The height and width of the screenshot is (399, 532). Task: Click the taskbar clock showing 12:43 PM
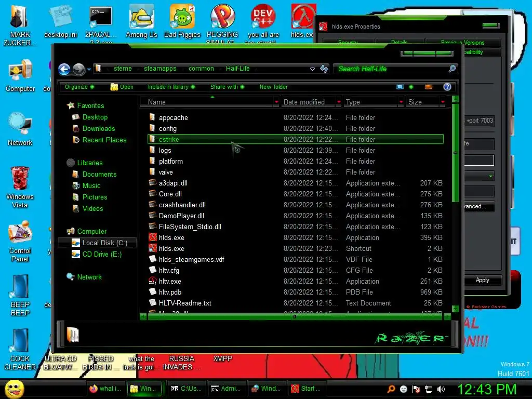487,390
